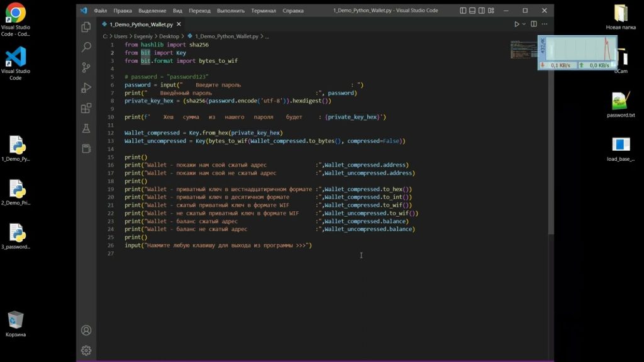This screenshot has height=362, width=644.
Task: Expand the run button dropdown arrow
Action: (x=524, y=25)
